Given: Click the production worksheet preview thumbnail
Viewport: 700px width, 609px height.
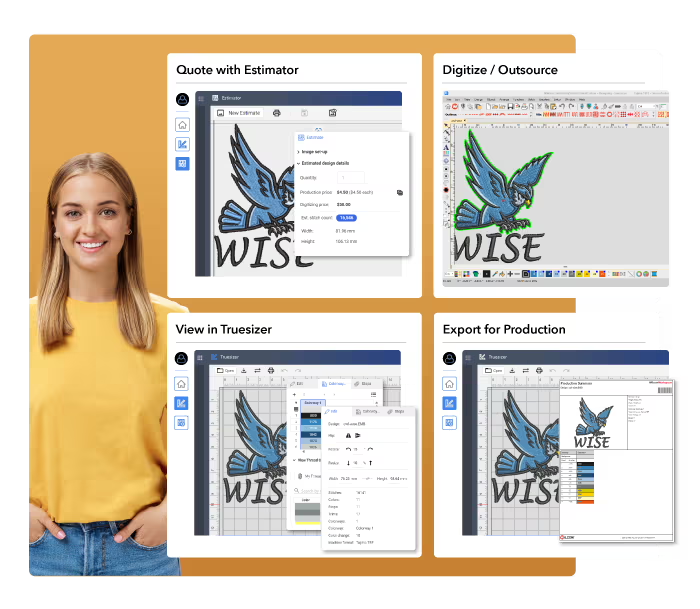Looking at the screenshot, I should coord(617,461).
